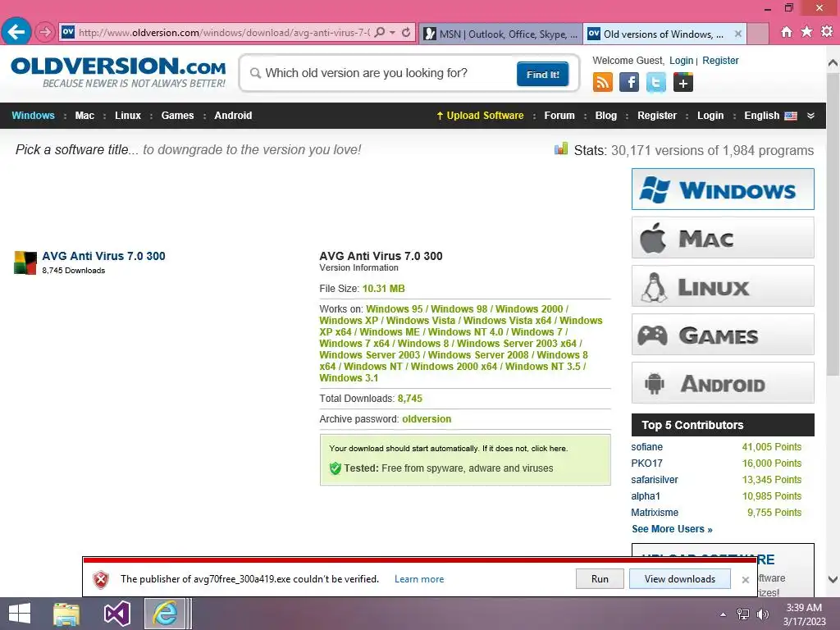Viewport: 840px width, 630px height.
Task: Open Linux in the navigation menu
Action: pos(127,116)
